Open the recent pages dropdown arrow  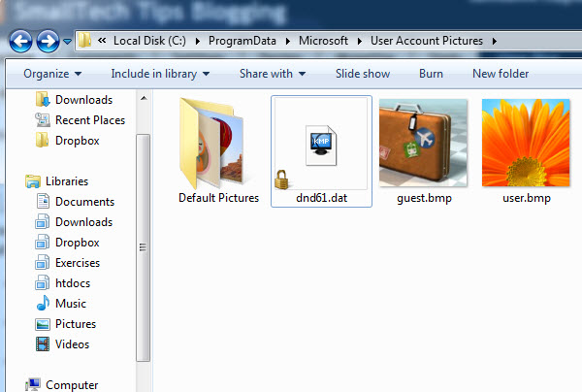coord(67,41)
